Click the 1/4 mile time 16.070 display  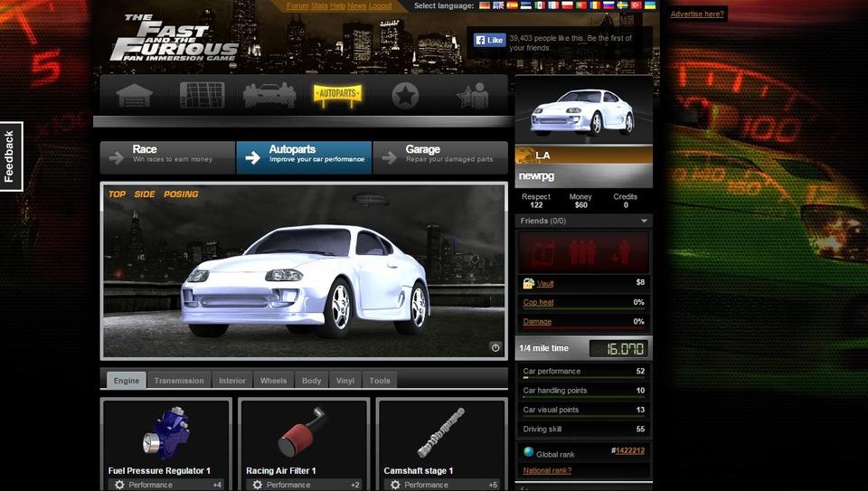(618, 348)
